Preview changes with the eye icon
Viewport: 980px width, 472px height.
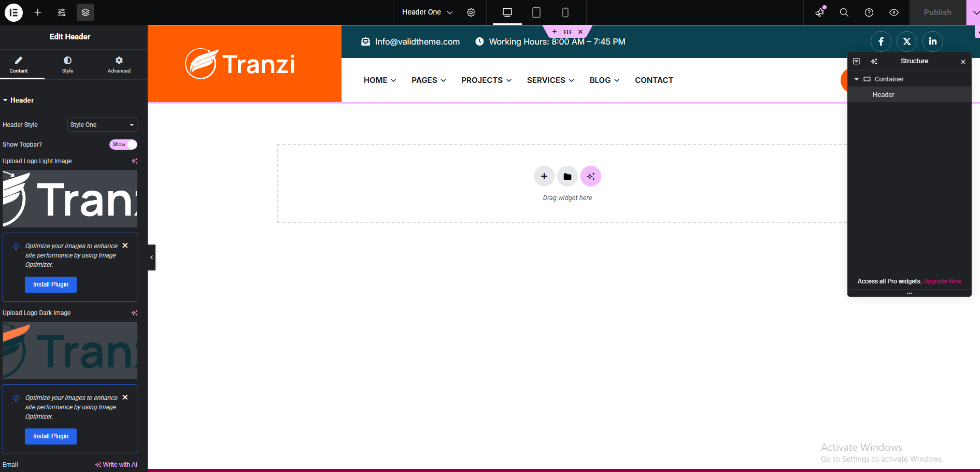pyautogui.click(x=894, y=12)
